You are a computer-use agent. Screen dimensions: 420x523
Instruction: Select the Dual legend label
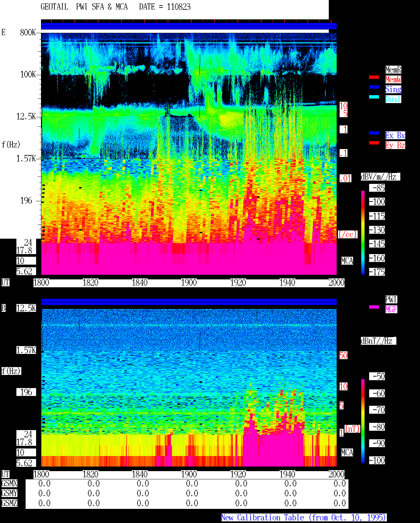coord(393,99)
